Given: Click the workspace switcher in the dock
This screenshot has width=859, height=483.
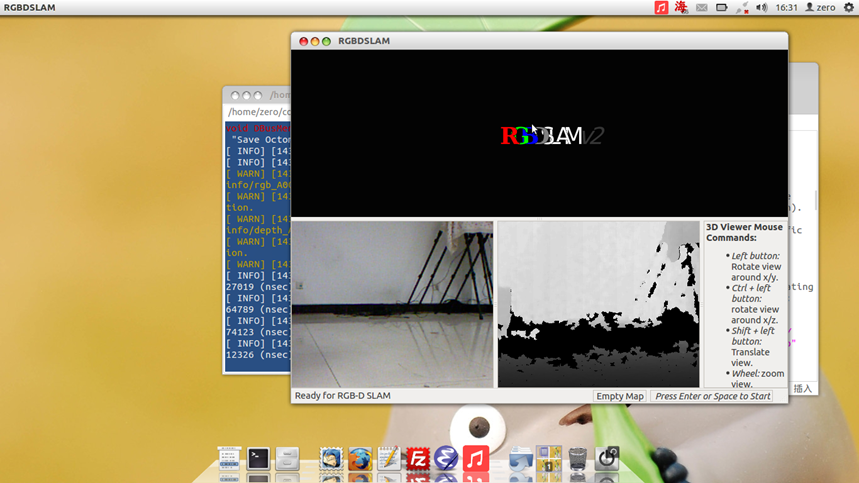Looking at the screenshot, I should click(x=549, y=458).
